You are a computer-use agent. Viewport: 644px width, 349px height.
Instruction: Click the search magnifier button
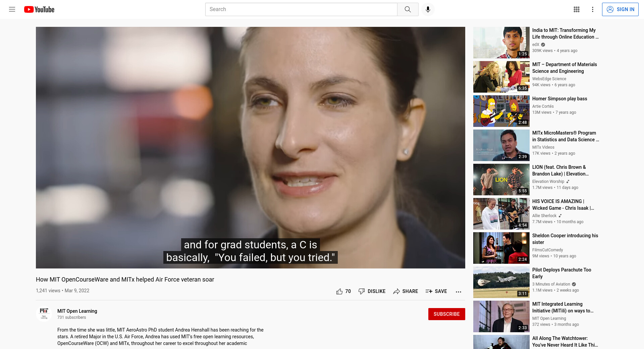tap(408, 9)
